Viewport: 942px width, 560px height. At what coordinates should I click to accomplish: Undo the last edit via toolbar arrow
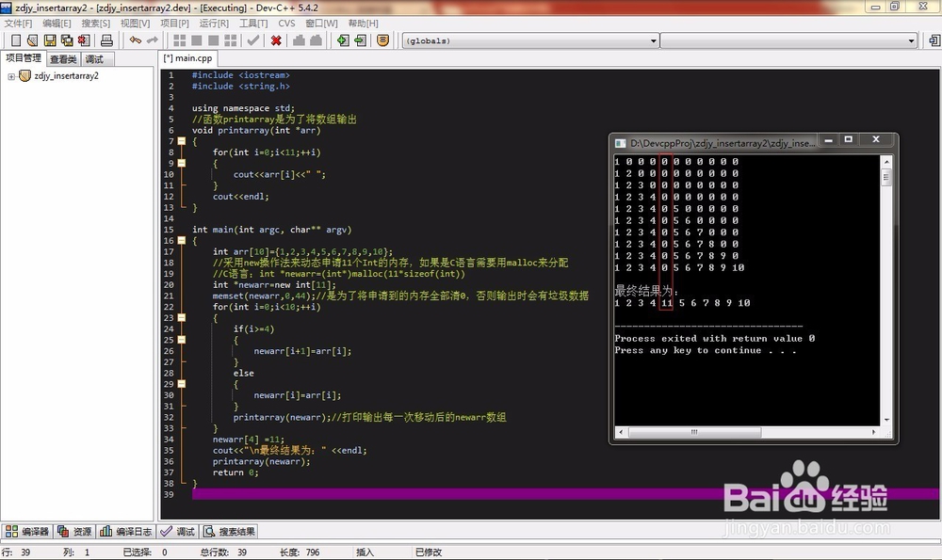pos(135,40)
